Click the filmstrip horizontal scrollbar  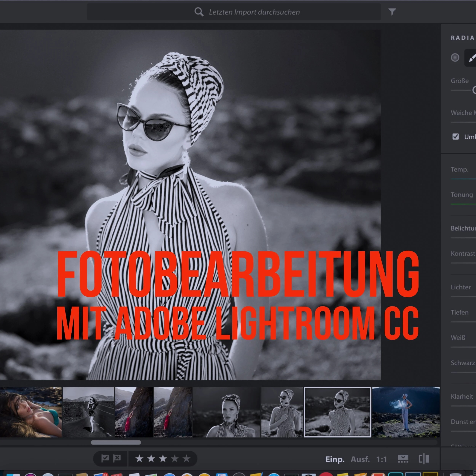pyautogui.click(x=116, y=442)
